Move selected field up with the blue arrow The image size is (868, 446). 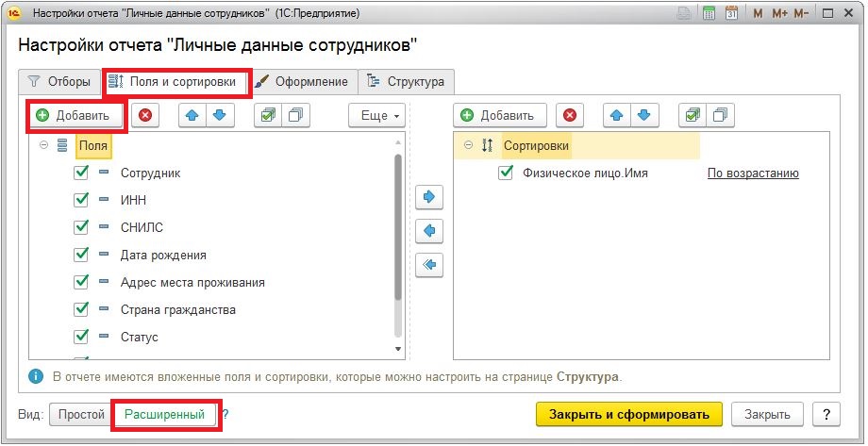[x=192, y=115]
